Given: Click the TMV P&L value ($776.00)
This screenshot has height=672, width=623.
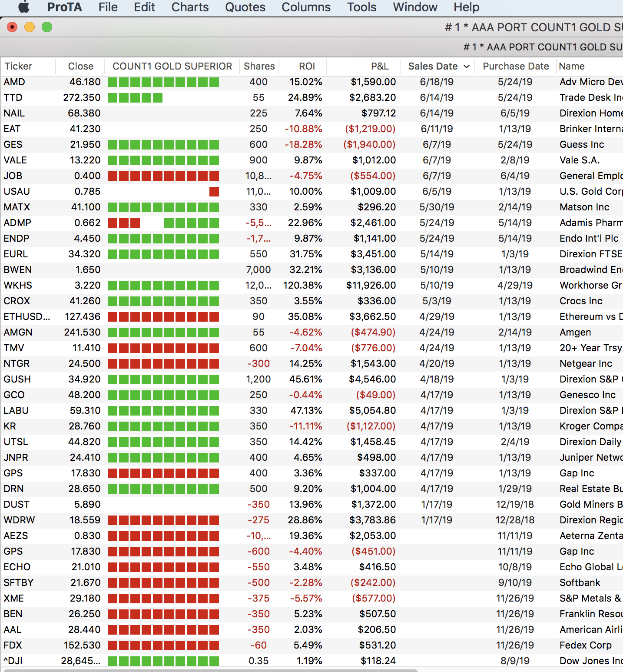Looking at the screenshot, I should point(373,348).
